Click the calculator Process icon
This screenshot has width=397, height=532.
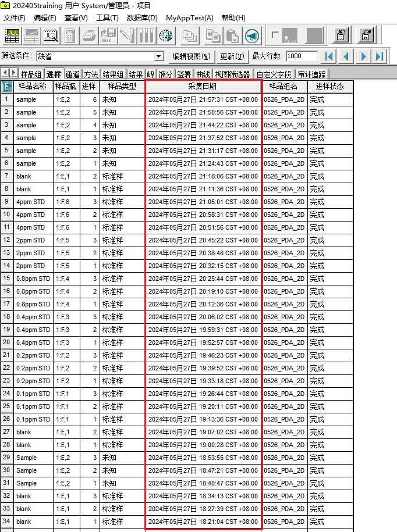[x=70, y=35]
